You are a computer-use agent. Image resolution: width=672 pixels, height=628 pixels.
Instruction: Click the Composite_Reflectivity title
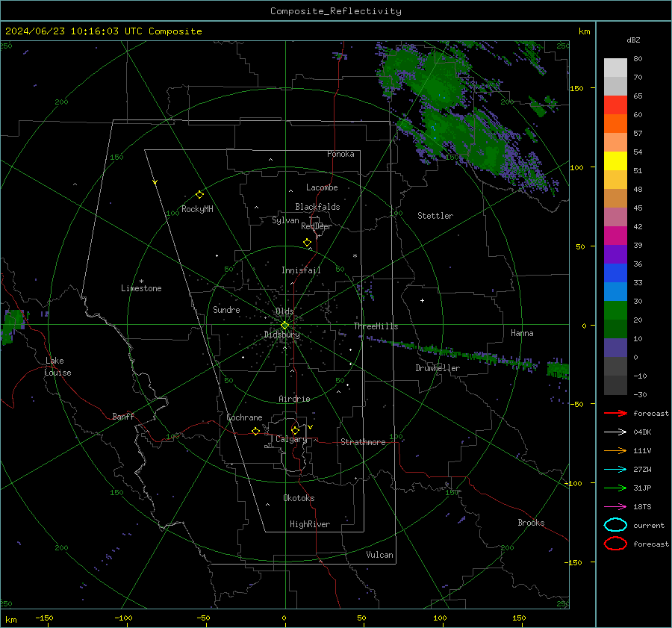336,11
